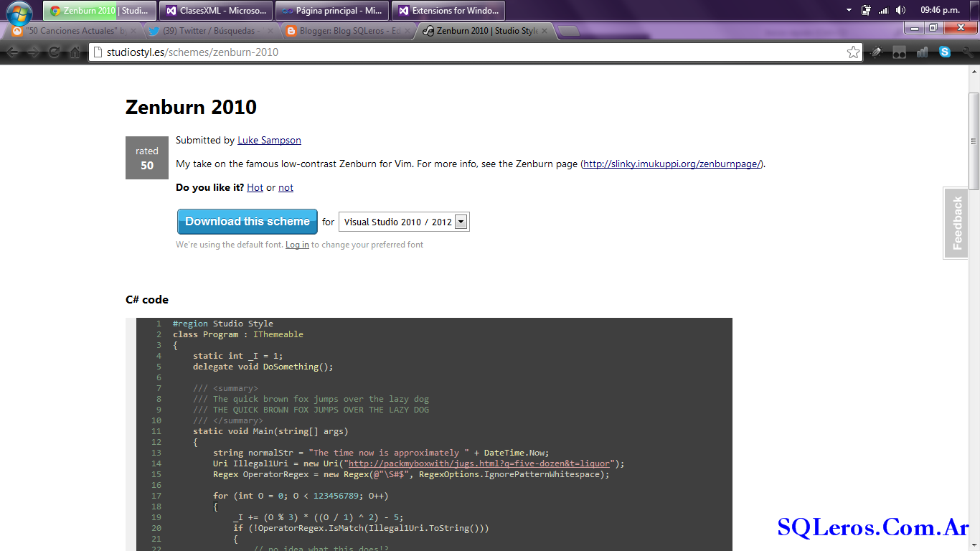Bookmark this page with the star icon
The image size is (980, 551).
(853, 52)
